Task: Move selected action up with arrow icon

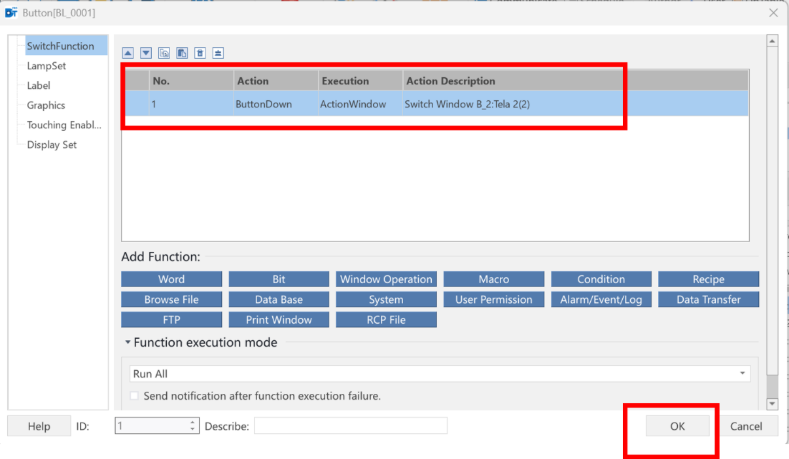Action: [x=128, y=53]
